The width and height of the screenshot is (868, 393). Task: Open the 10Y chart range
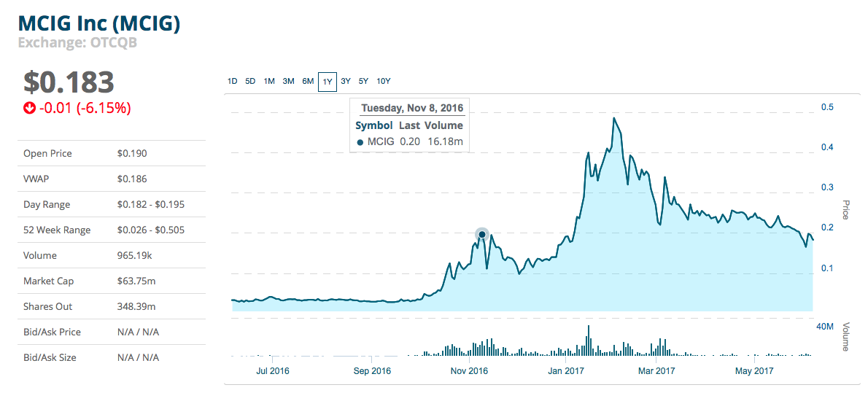(x=384, y=82)
